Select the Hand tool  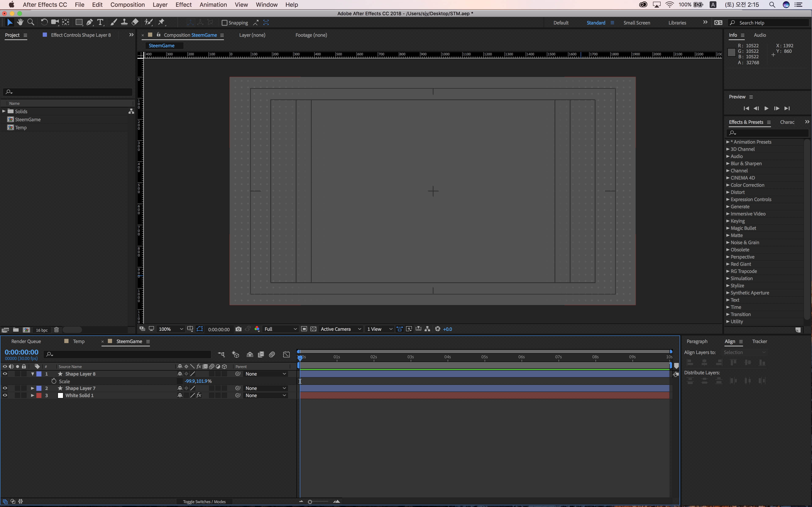click(x=20, y=22)
